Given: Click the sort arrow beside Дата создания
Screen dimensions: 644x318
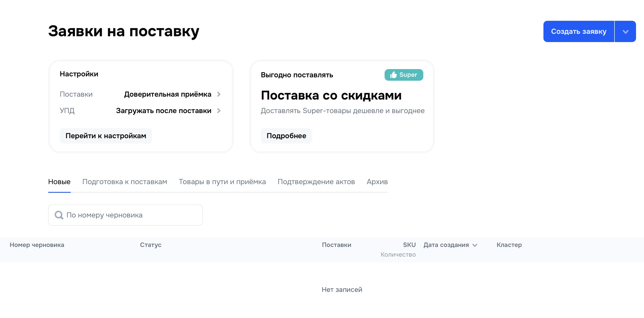Looking at the screenshot, I should [x=475, y=245].
